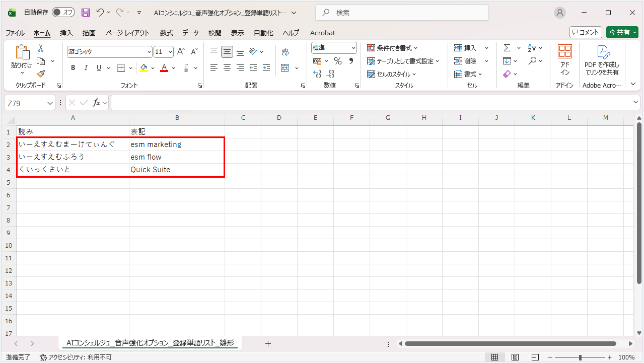Switch to the データ ribbon tab
Viewport: 644px width, 363px height.
[190, 33]
